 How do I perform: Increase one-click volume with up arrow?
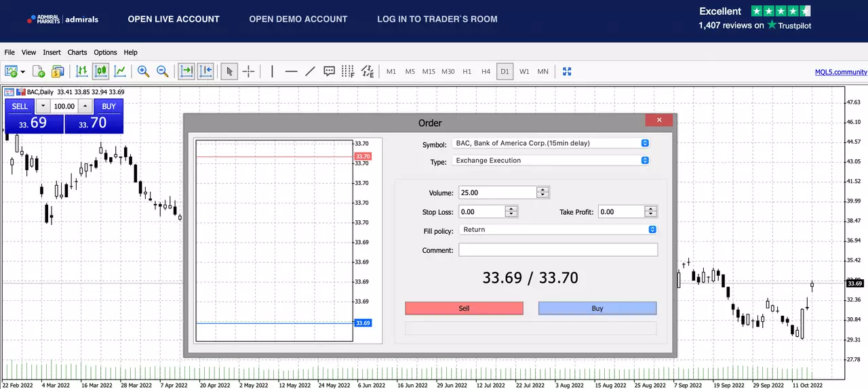[85, 106]
